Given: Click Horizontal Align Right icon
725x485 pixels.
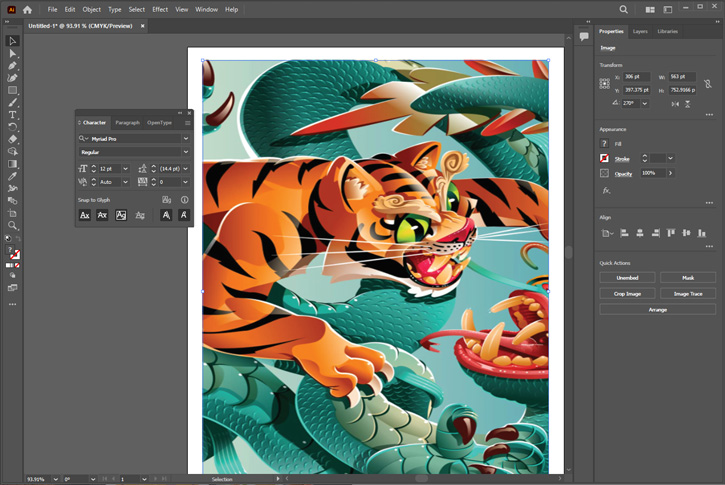Looking at the screenshot, I should coord(655,233).
